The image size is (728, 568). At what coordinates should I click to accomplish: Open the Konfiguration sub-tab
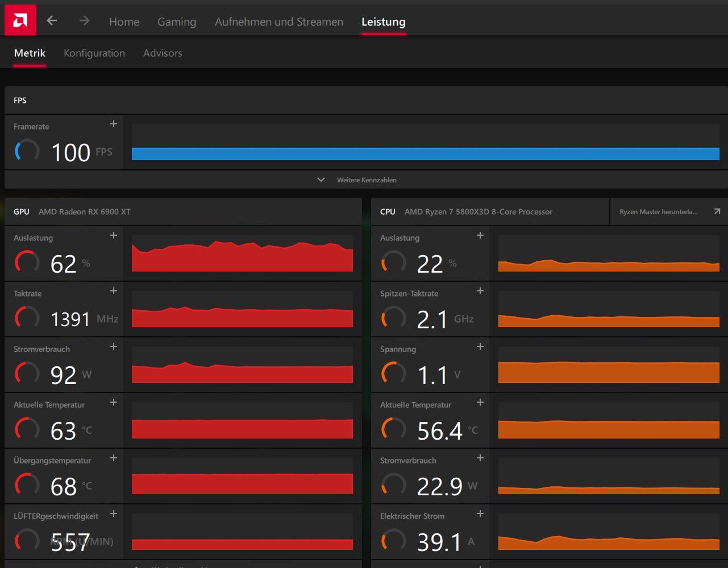point(94,53)
